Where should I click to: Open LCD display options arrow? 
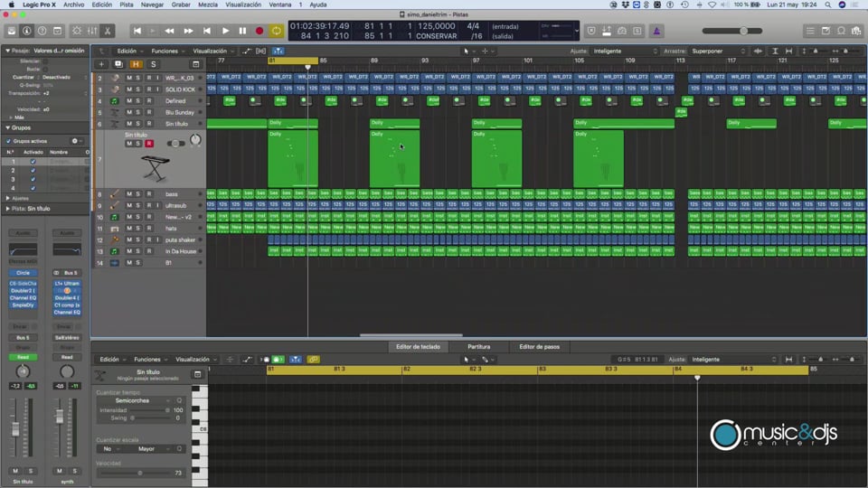coord(577,31)
